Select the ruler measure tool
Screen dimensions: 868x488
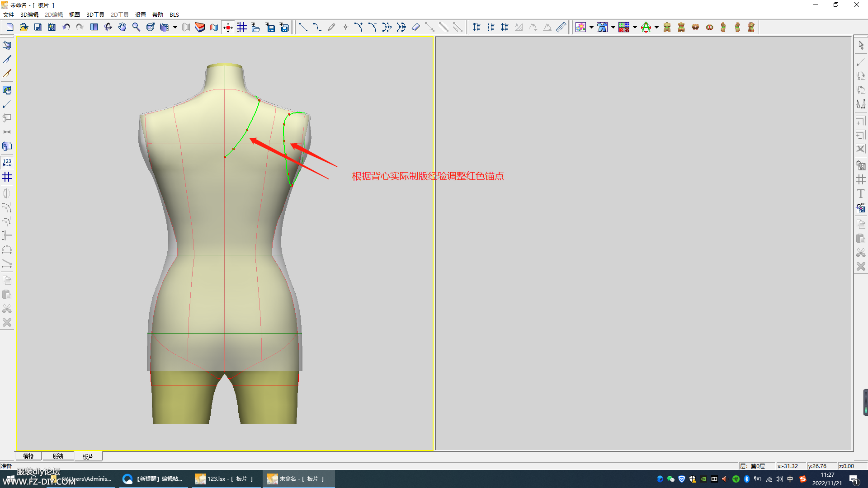pyautogui.click(x=561, y=28)
